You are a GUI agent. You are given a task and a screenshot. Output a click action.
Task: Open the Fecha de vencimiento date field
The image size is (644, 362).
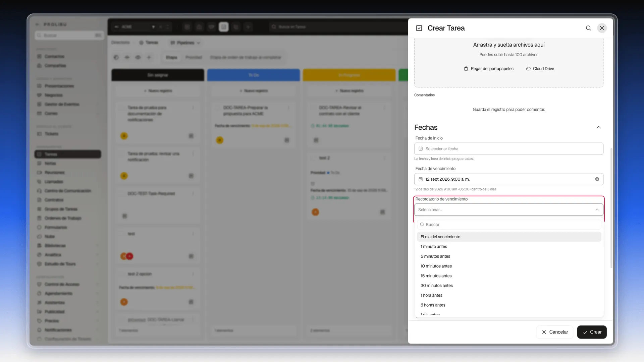point(508,179)
